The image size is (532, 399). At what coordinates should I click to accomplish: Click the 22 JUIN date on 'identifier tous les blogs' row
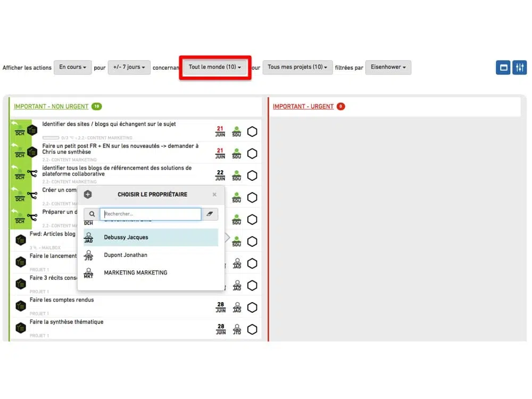[220, 176]
